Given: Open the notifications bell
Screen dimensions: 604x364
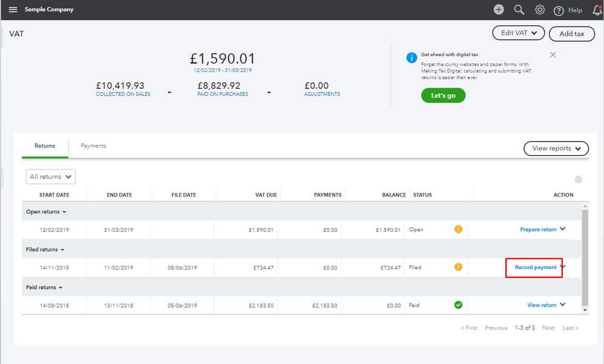Looking at the screenshot, I should 597,10.
